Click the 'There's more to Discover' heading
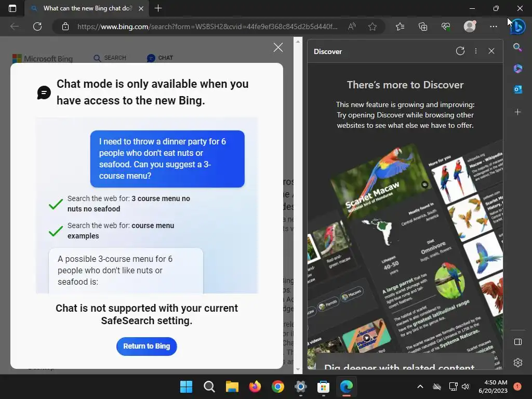Screen dimensions: 532x399 click(x=405, y=85)
